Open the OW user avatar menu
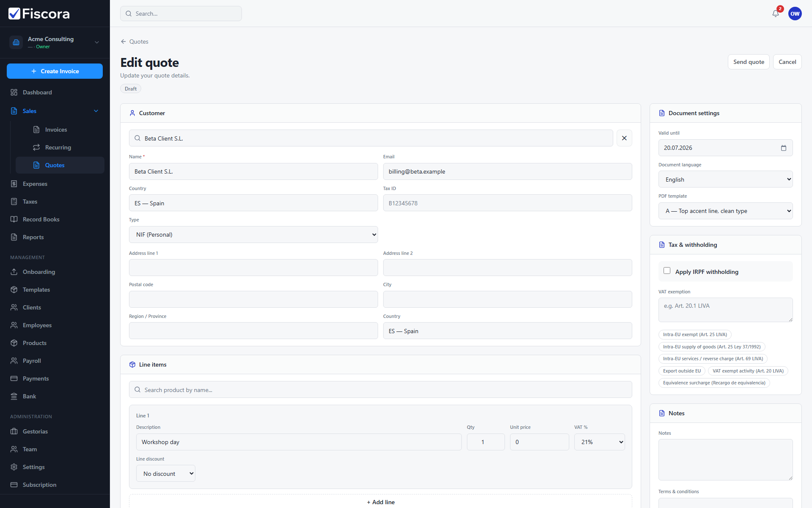Screen dimensions: 812x508 tap(795, 14)
